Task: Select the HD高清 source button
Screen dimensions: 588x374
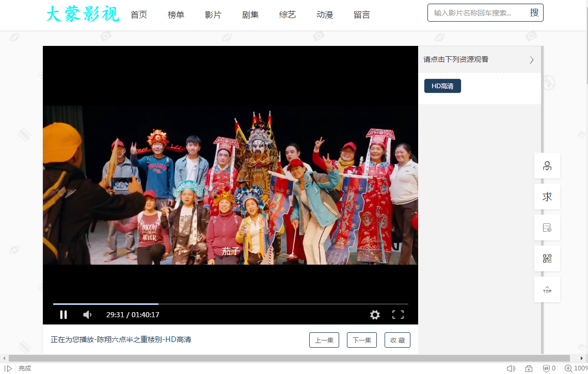Action: coord(442,86)
